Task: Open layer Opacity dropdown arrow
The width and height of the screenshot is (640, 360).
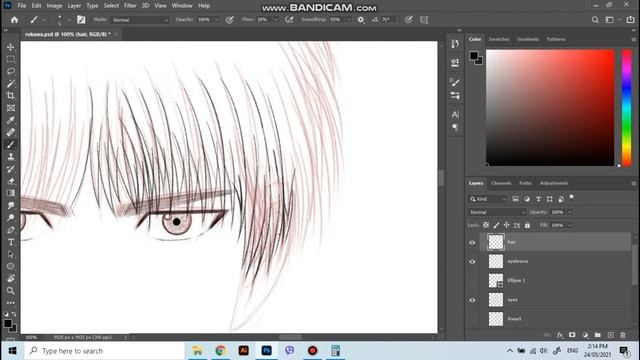Action: click(x=570, y=212)
